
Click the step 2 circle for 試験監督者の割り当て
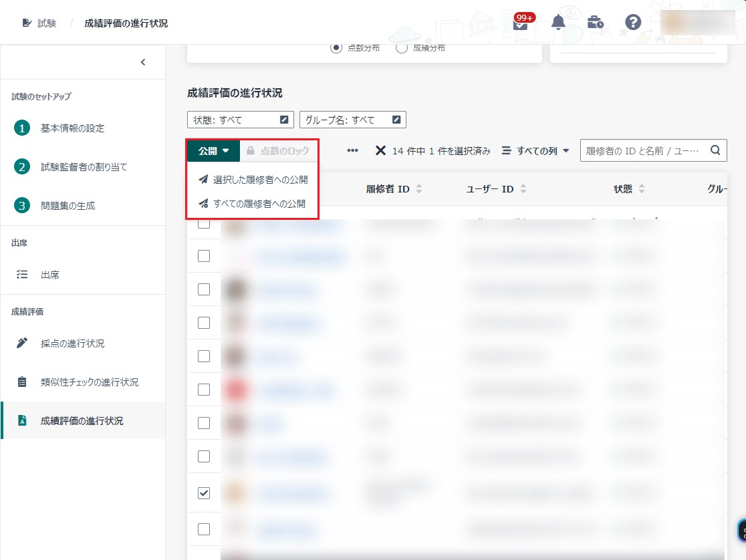[22, 166]
